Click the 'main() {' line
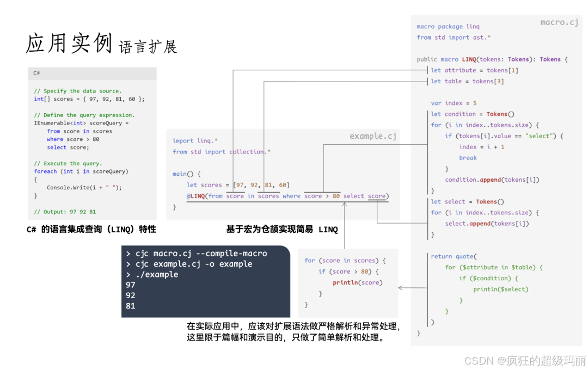588x370 pixels. pos(186,174)
